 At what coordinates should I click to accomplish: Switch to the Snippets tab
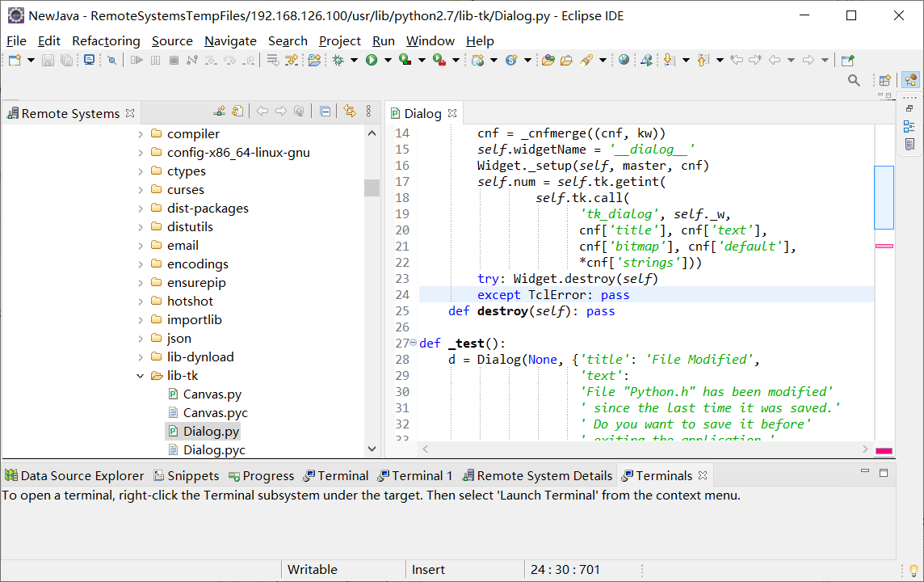click(x=187, y=476)
